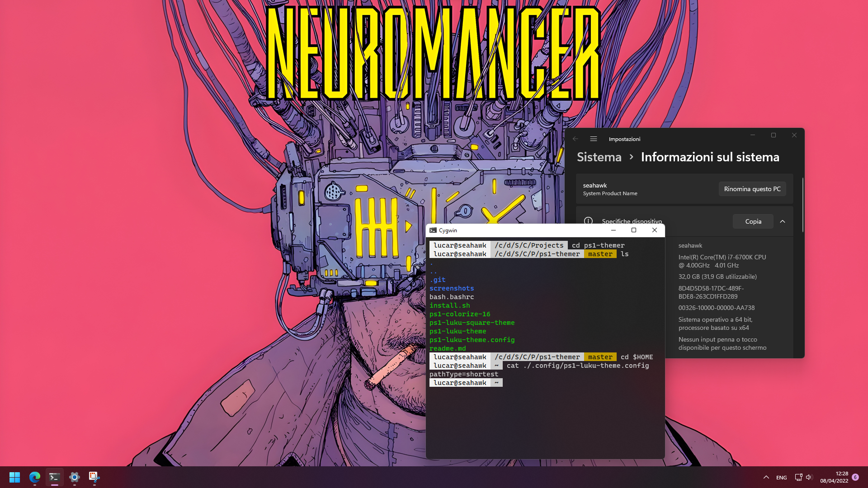Show hidden icons with the tray chevron
Screen dimensions: 868x488
[766, 477]
